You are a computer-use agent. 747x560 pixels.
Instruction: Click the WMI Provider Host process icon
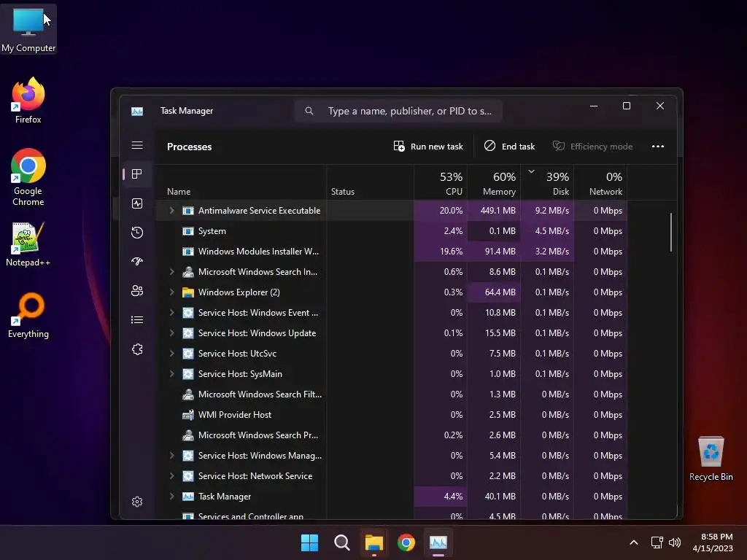(x=188, y=415)
